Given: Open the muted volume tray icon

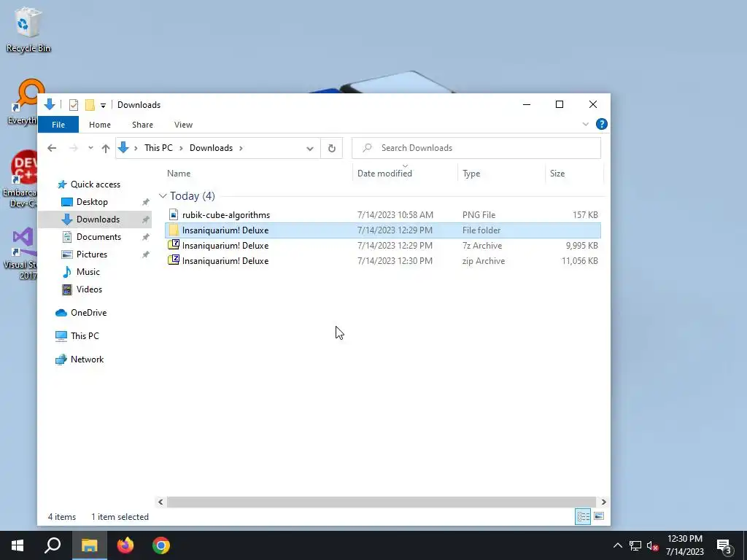Looking at the screenshot, I should tap(653, 545).
